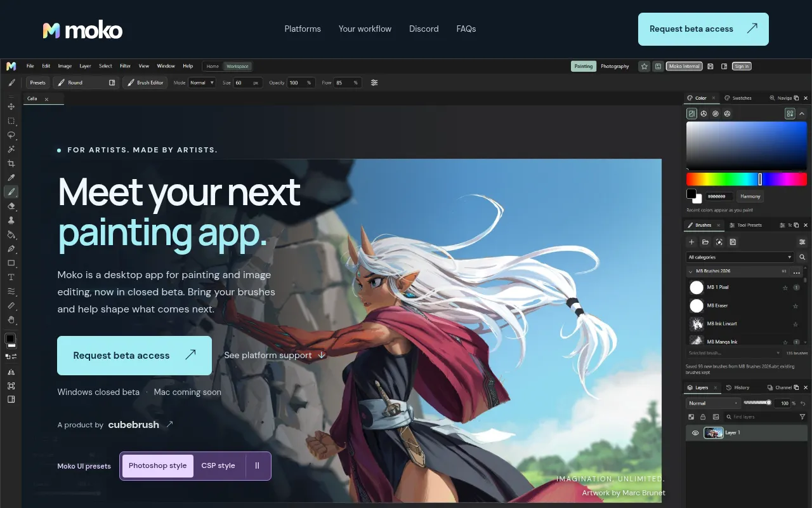Click the add new brush plus icon
This screenshot has width=812, height=508.
(x=692, y=242)
